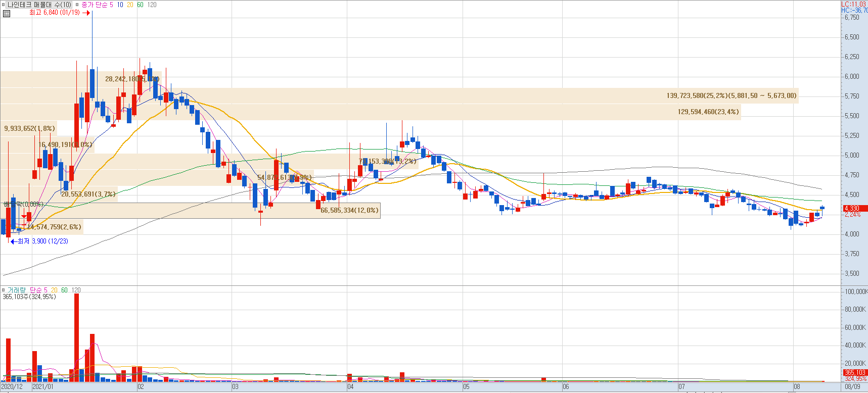Click the 6,750 price axis label
The height and width of the screenshot is (393, 868).
(852, 17)
